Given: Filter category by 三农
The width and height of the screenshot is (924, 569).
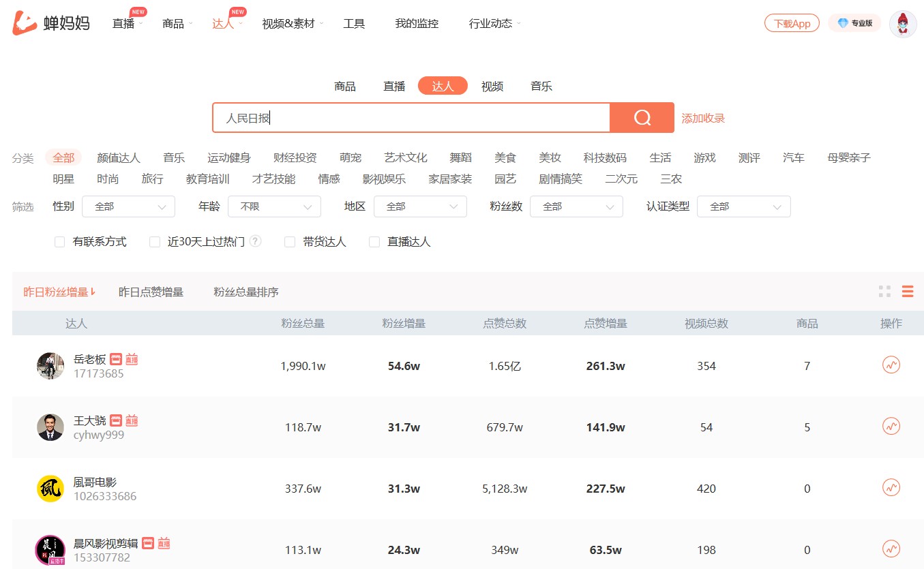Looking at the screenshot, I should (671, 179).
